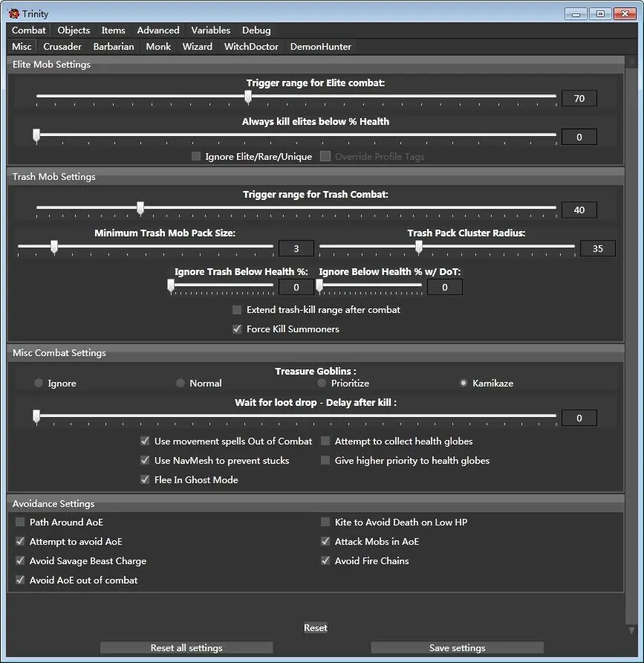The height and width of the screenshot is (663, 644).
Task: Click the Wait for loot drop delay slider
Action: [296, 417]
